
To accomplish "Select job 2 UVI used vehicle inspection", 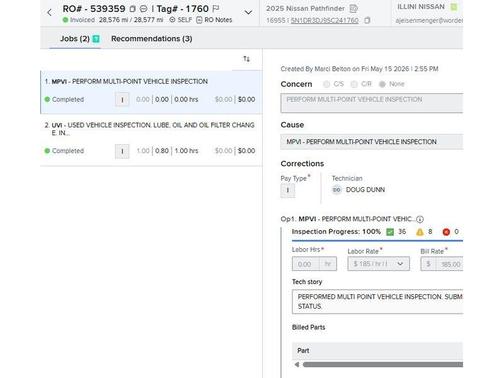I will tap(151, 140).
